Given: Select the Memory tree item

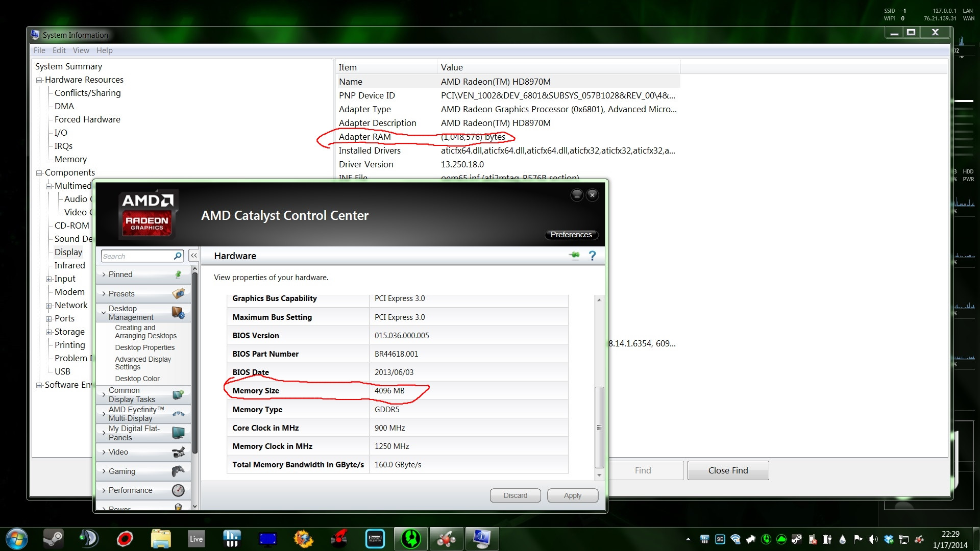Looking at the screenshot, I should click(70, 159).
